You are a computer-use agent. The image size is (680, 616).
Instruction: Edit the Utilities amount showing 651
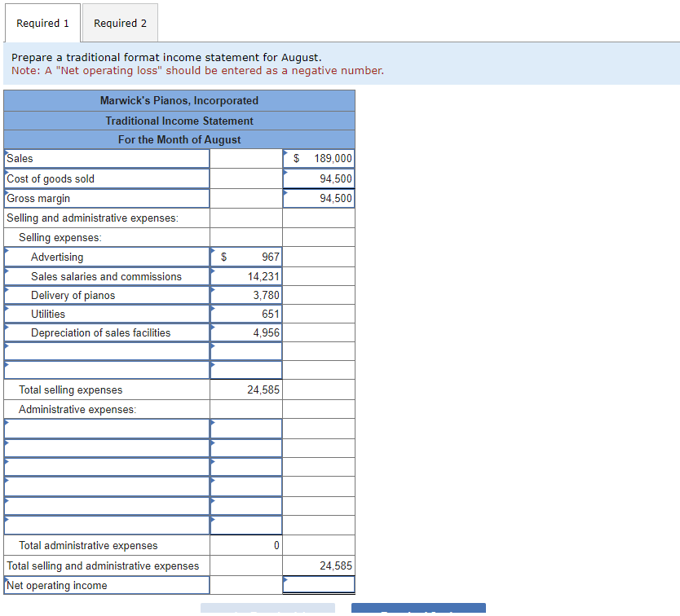click(x=246, y=314)
